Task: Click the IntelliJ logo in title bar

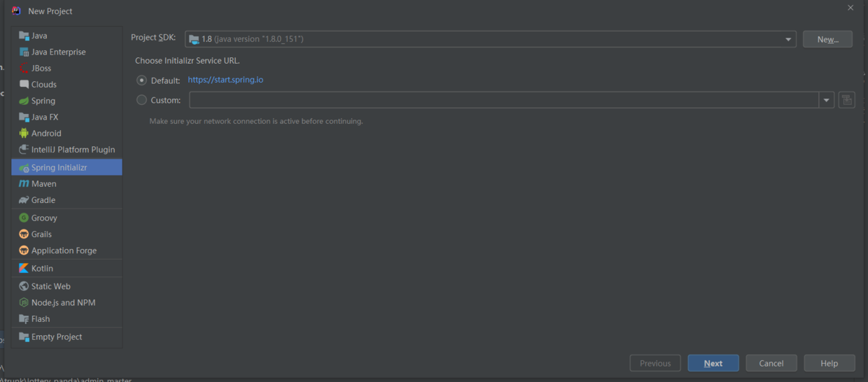Action: coord(16,10)
